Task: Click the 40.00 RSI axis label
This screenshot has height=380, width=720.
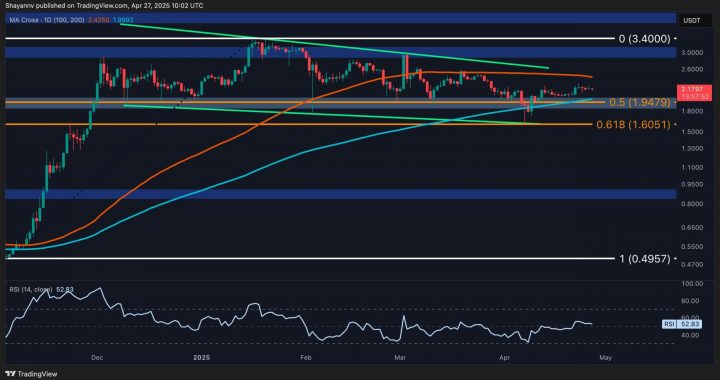Action: 689,335
